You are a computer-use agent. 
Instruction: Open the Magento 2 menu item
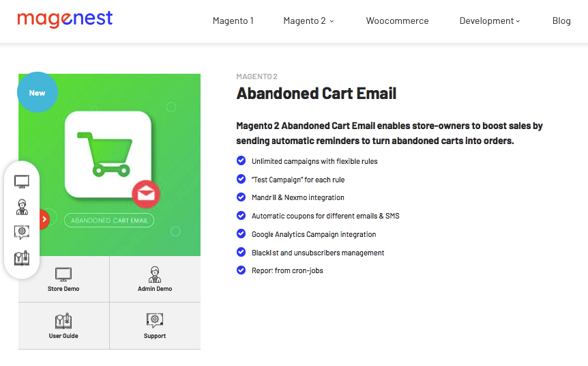click(x=304, y=20)
